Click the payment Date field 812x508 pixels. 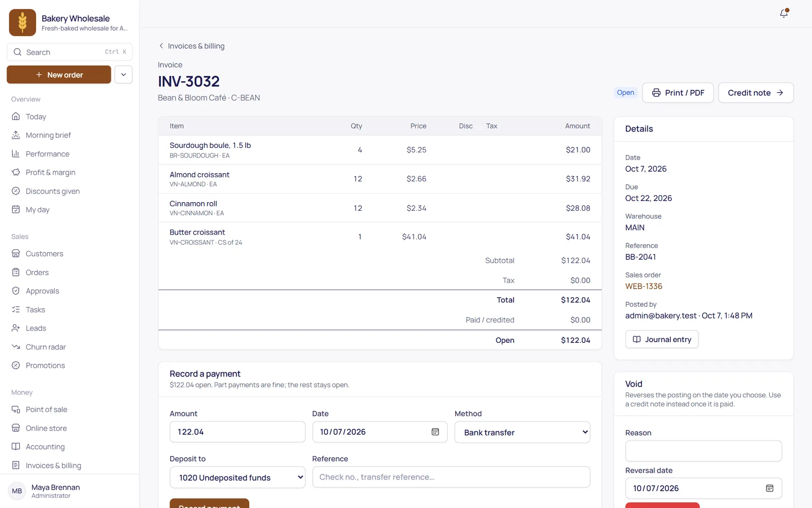[x=380, y=432]
